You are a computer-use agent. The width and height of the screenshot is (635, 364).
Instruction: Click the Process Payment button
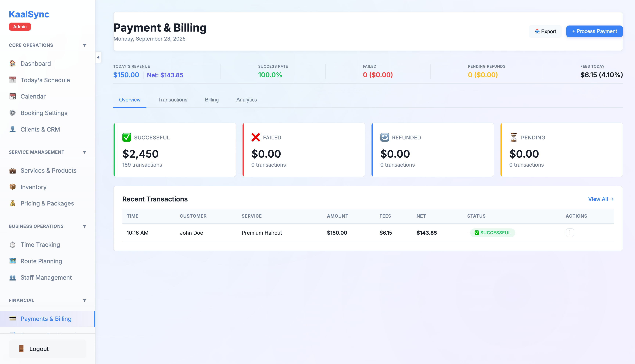click(x=594, y=31)
